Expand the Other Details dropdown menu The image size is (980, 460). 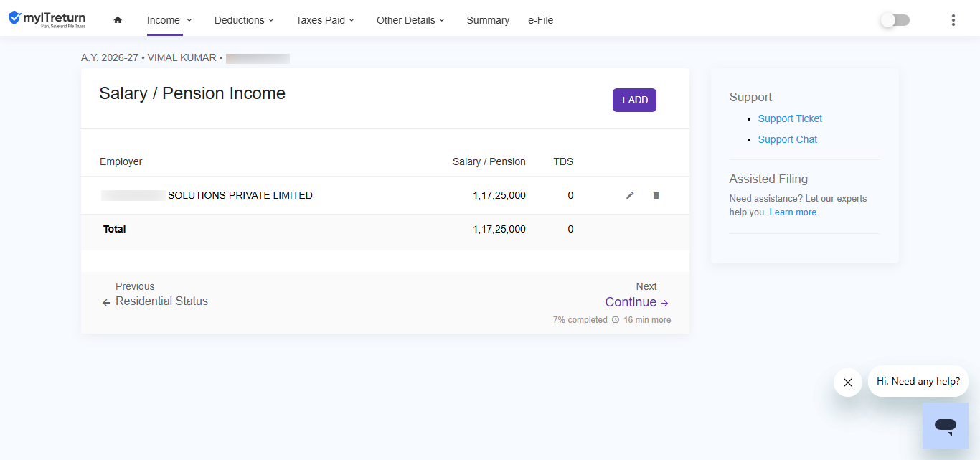[410, 20]
